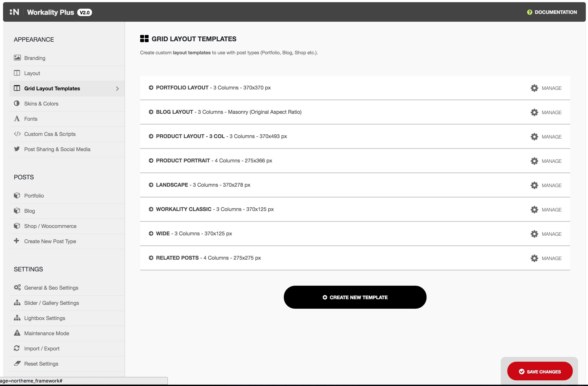
Task: Click the Layout columns icon
Action: 17,73
